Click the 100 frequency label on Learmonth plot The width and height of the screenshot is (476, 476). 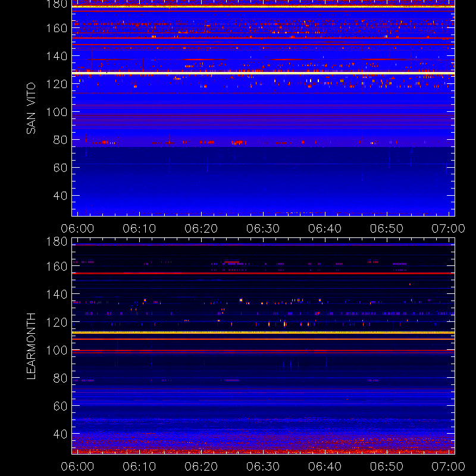pos(57,350)
